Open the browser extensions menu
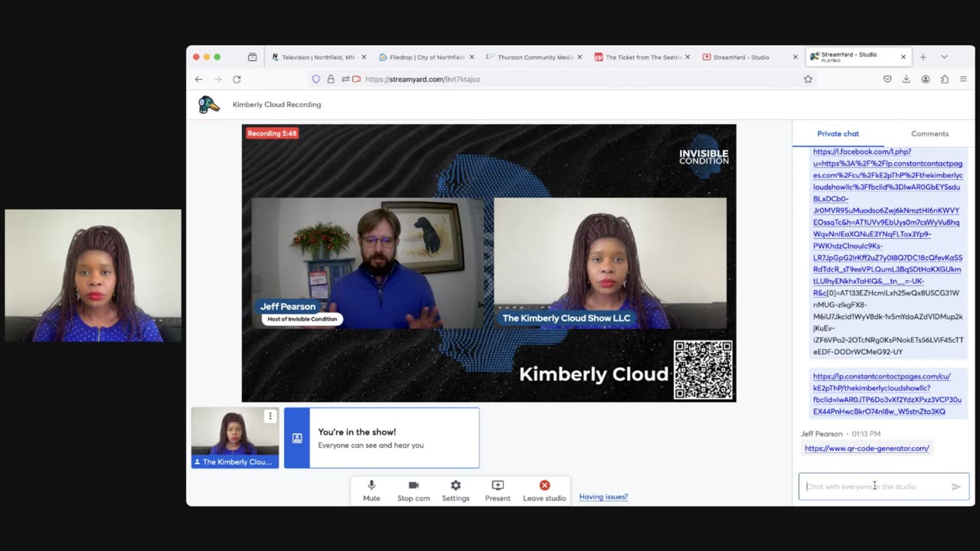 click(944, 79)
